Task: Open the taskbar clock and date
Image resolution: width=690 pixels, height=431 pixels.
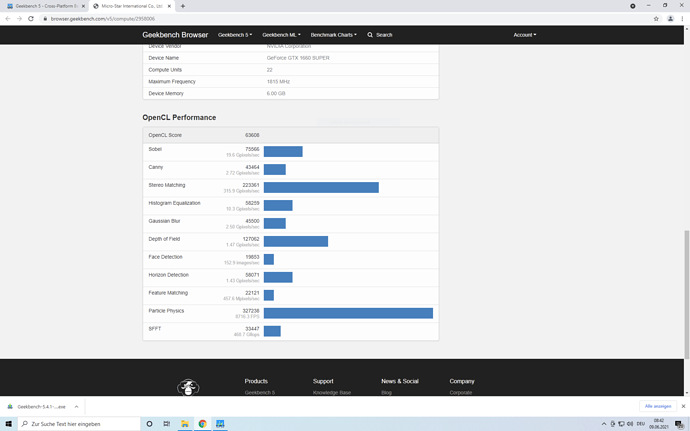Action: pos(658,424)
